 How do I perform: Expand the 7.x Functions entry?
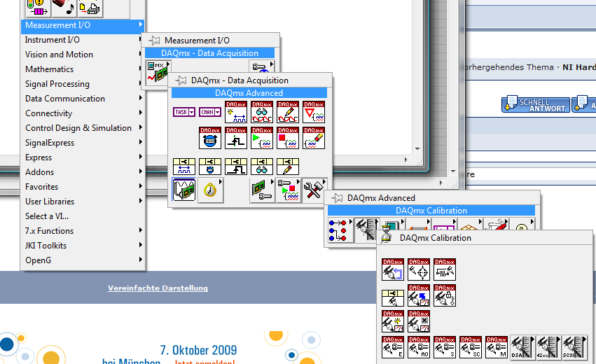pyautogui.click(x=83, y=230)
